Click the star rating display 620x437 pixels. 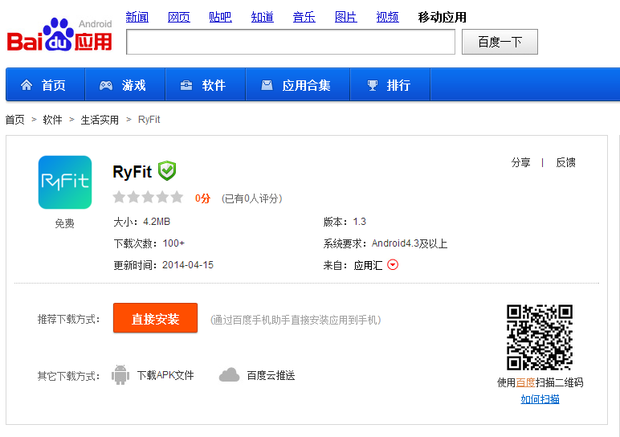[x=148, y=198]
